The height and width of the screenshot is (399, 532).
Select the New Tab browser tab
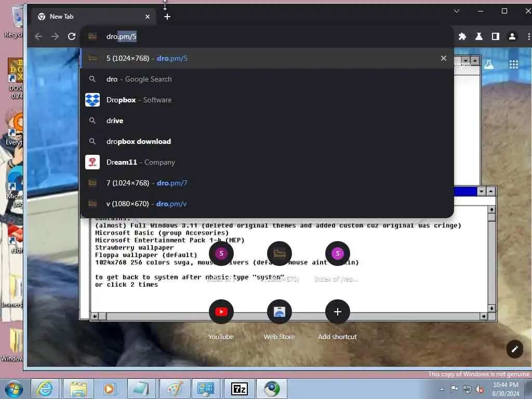point(94,17)
